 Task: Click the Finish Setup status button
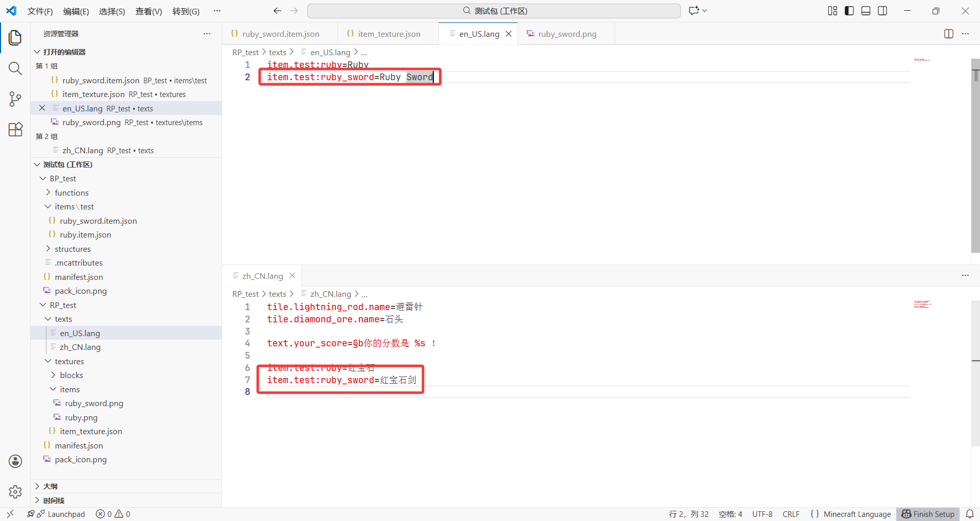tap(928, 514)
